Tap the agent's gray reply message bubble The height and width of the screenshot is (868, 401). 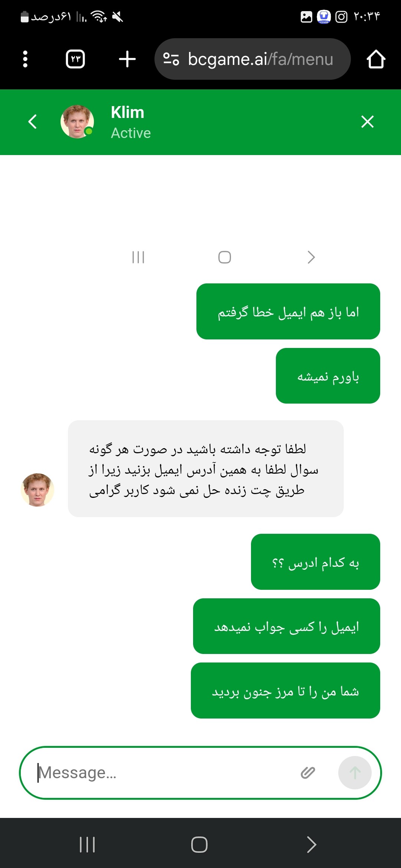[206, 468]
